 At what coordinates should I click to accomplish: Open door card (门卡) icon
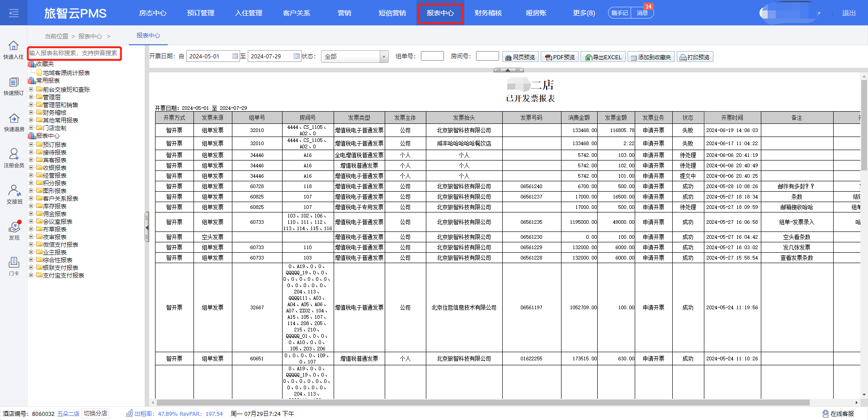(14, 267)
